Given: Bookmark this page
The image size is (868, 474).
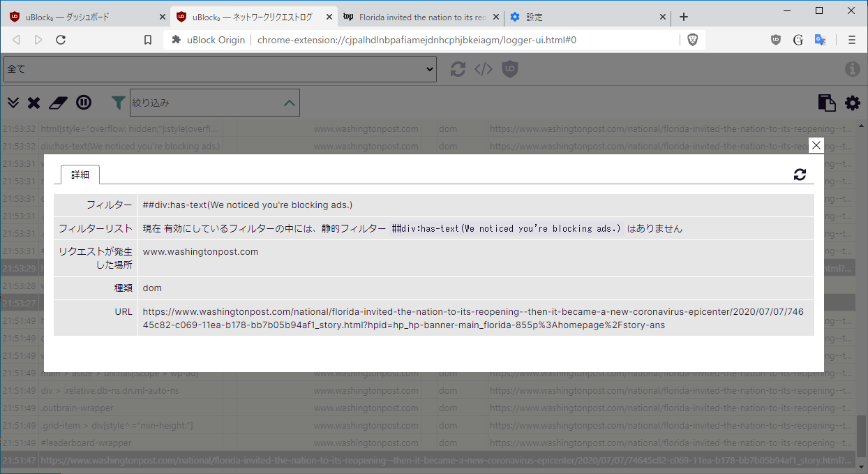Looking at the screenshot, I should (x=148, y=40).
